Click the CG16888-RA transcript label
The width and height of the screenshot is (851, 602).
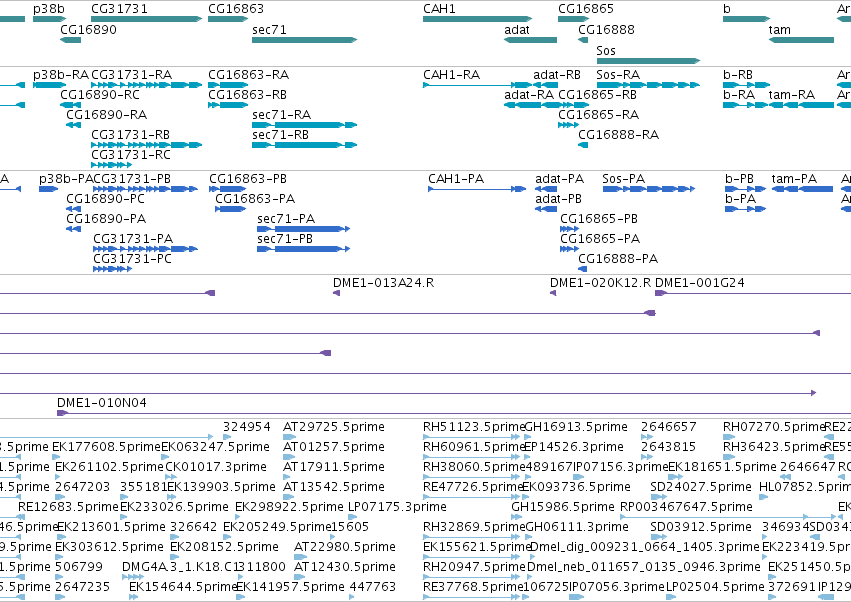point(619,135)
